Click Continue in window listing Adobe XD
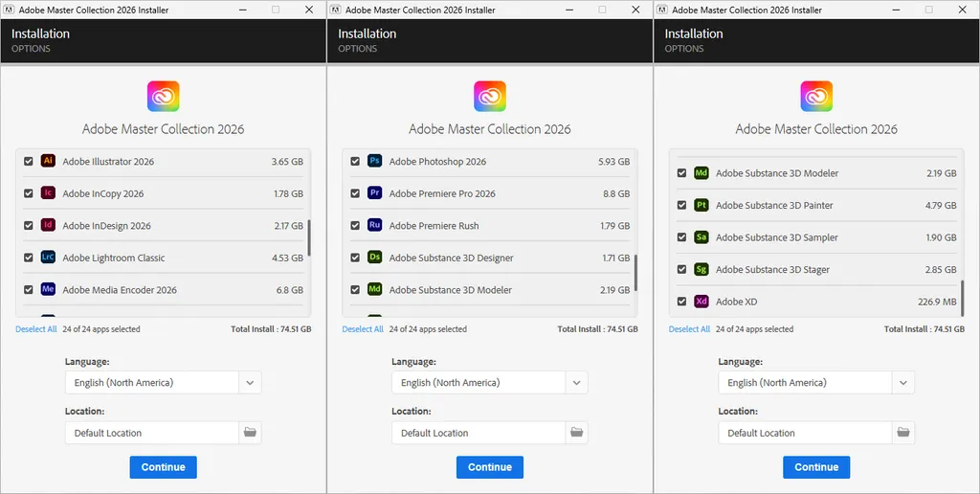The image size is (980, 494). (x=816, y=467)
